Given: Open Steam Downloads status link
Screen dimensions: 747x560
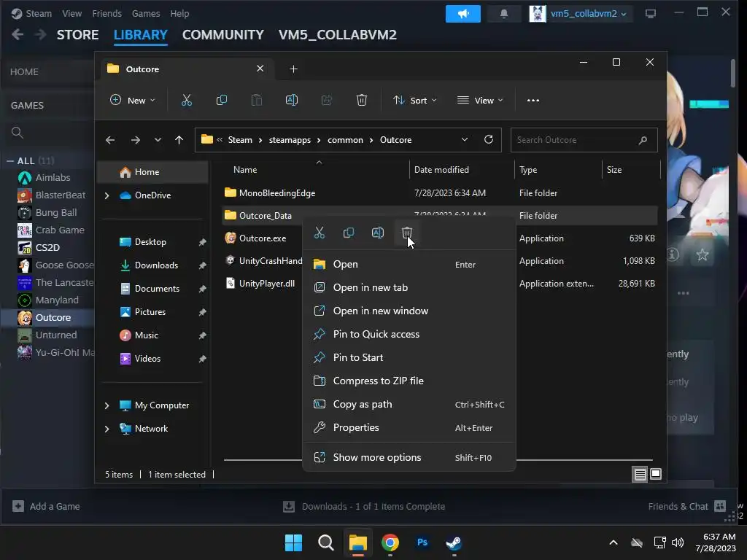Looking at the screenshot, I should tap(364, 506).
